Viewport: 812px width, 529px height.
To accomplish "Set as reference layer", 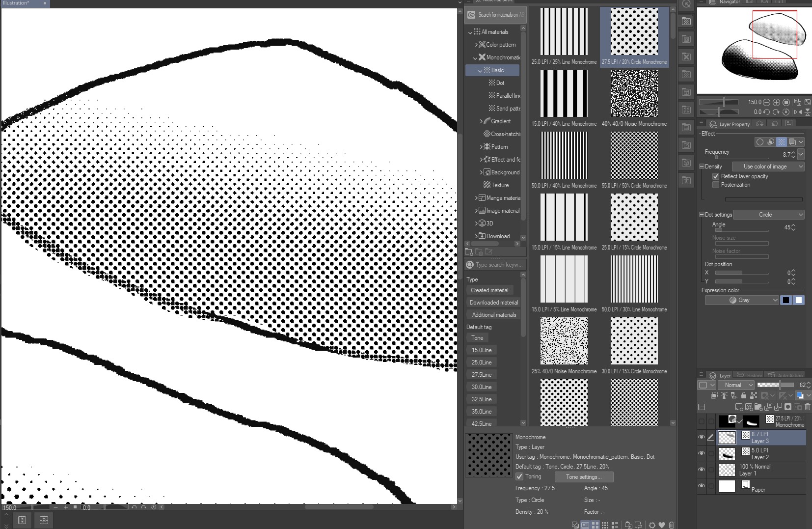I will (x=724, y=395).
